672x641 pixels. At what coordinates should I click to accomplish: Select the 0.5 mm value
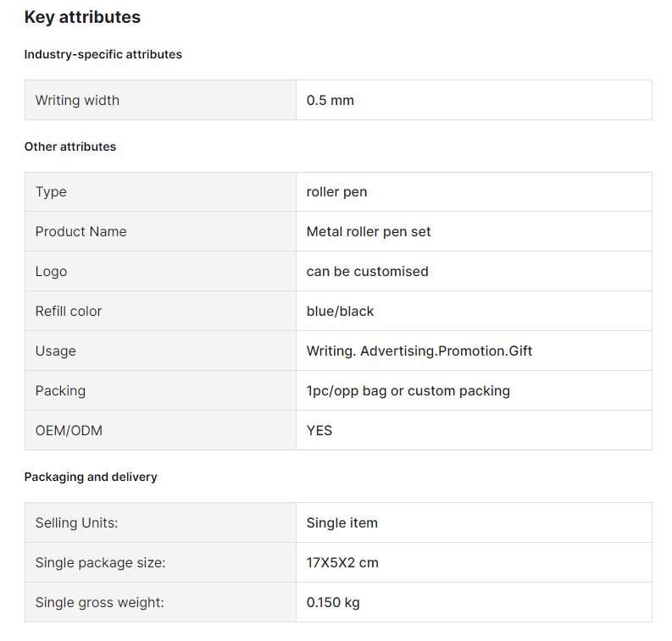330,100
